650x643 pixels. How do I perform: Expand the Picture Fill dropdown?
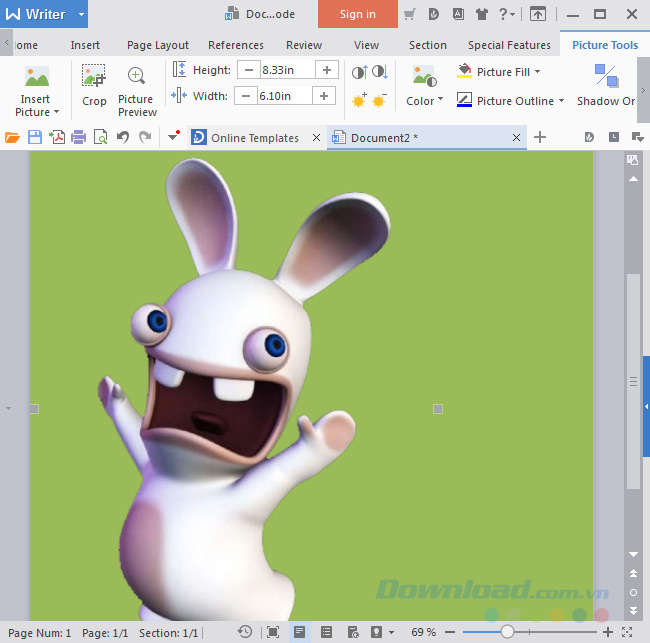point(537,72)
